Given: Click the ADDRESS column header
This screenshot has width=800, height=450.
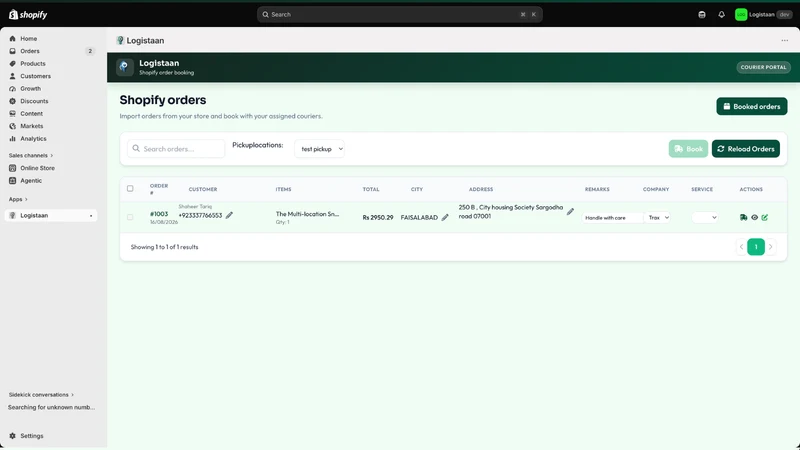Looking at the screenshot, I should (481, 189).
